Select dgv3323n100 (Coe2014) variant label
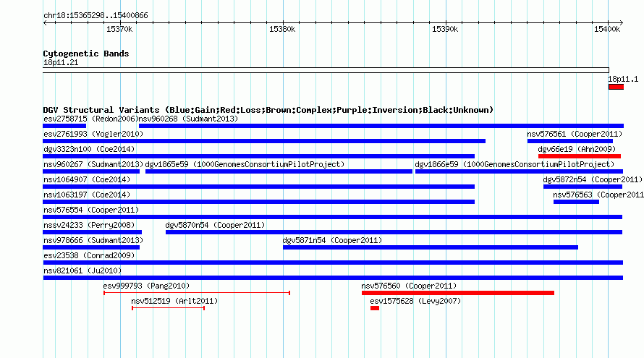 [x=89, y=150]
